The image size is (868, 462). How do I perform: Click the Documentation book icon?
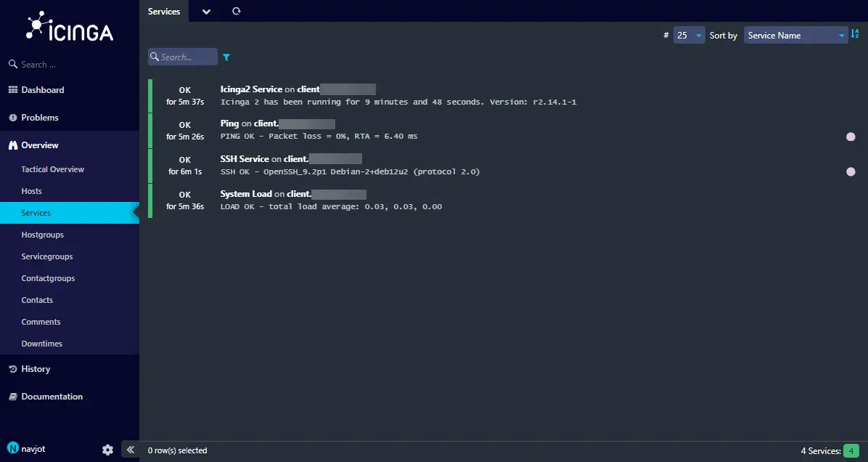pyautogui.click(x=13, y=397)
